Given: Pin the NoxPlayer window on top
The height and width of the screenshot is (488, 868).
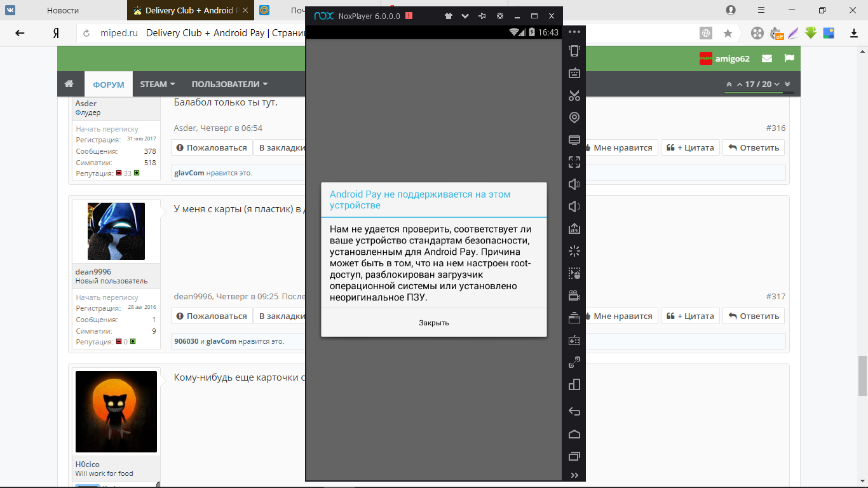Looking at the screenshot, I should [x=482, y=16].
